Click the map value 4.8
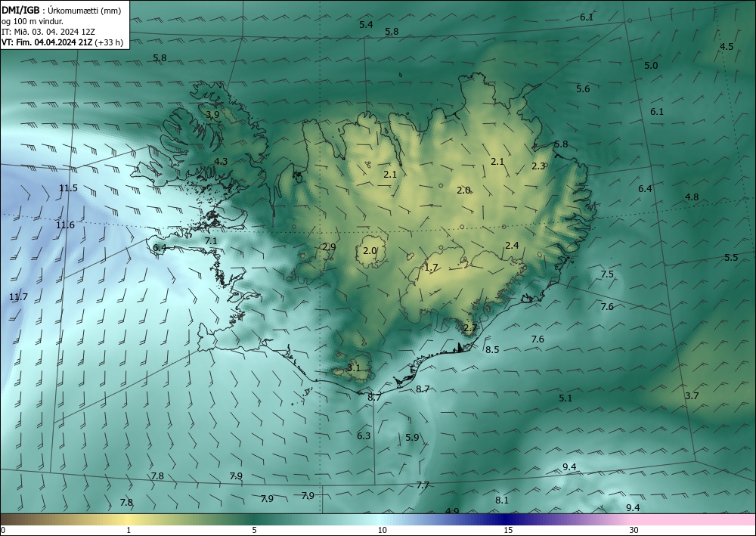 point(692,197)
